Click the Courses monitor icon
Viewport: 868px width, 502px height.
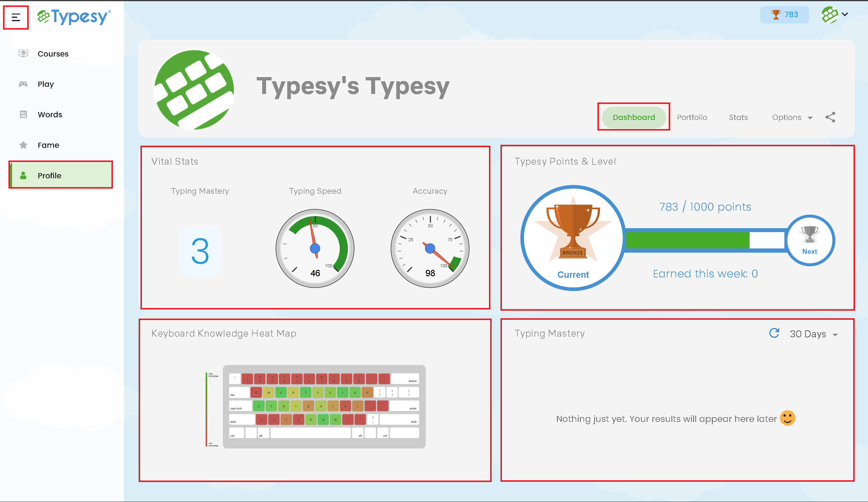[24, 53]
